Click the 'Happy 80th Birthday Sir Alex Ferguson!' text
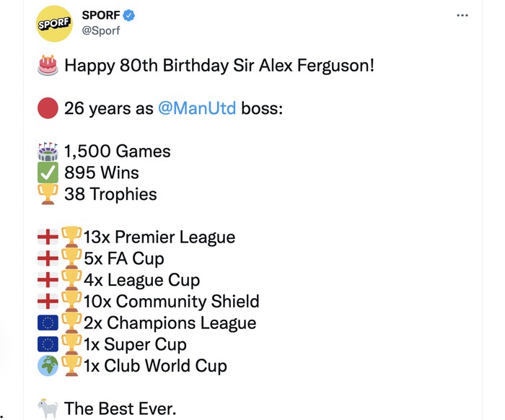The width and height of the screenshot is (505, 420). pos(219,66)
